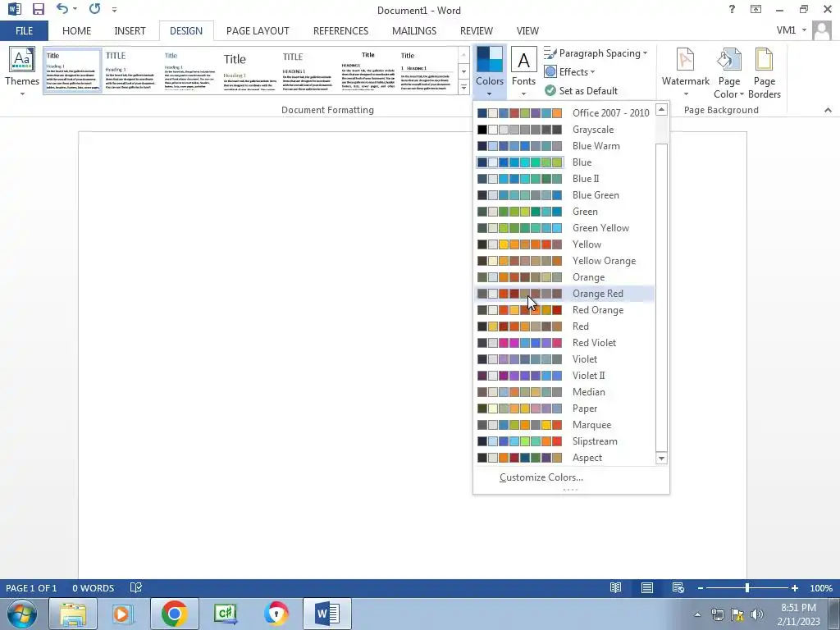Viewport: 840px width, 630px height.
Task: Switch to the REVIEW tab
Action: (x=477, y=30)
